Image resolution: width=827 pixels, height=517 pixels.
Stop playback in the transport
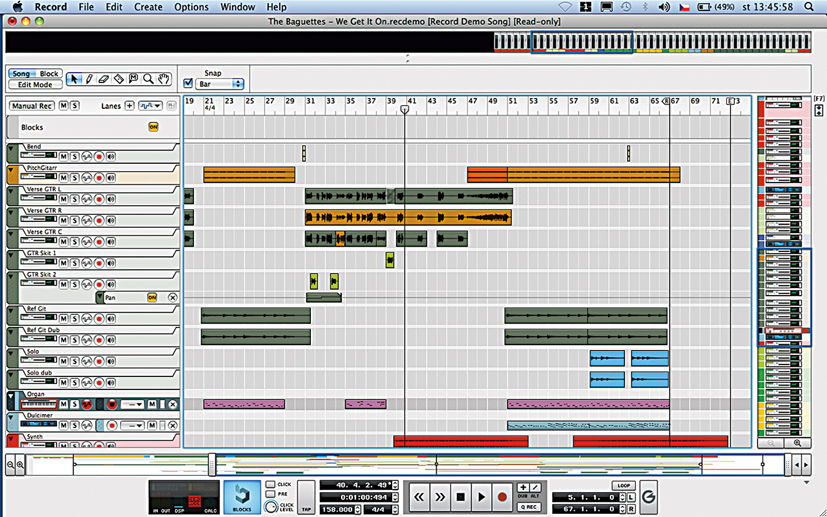[460, 496]
